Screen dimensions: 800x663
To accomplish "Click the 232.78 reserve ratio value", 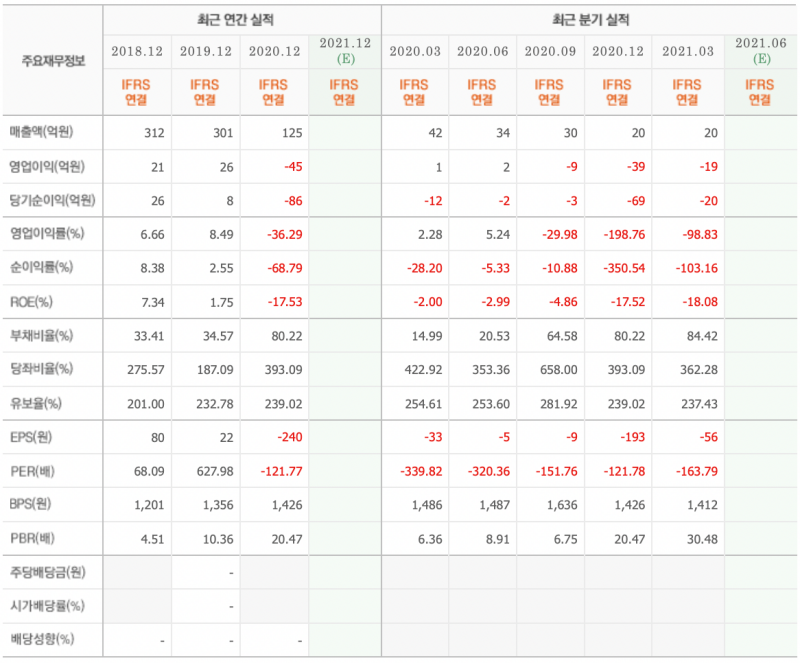I will pos(215,404).
